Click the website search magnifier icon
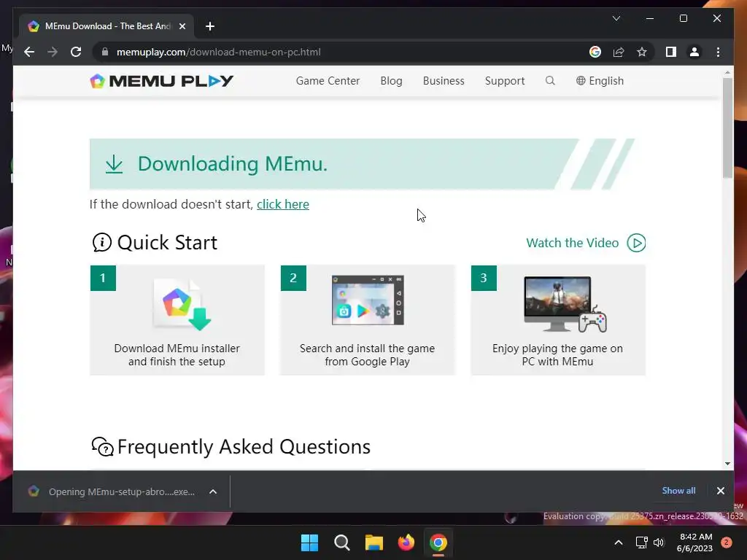 point(550,80)
